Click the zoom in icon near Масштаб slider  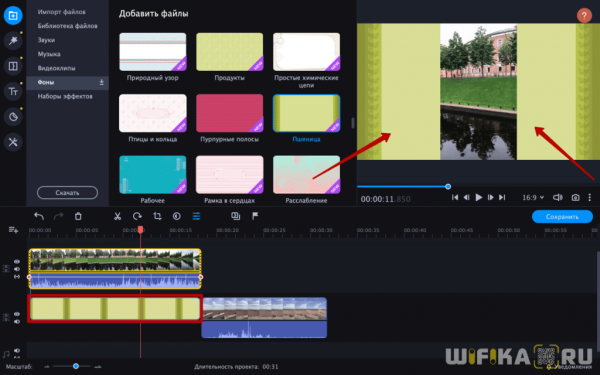98,367
